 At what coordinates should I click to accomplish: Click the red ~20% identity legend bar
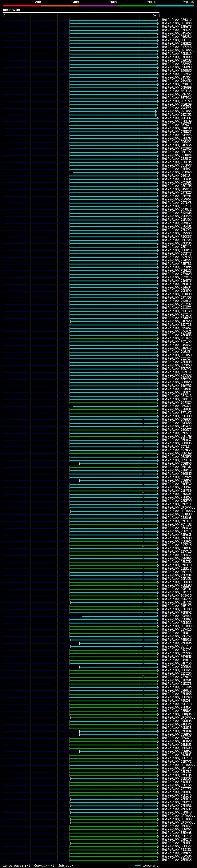tap(22, 6)
